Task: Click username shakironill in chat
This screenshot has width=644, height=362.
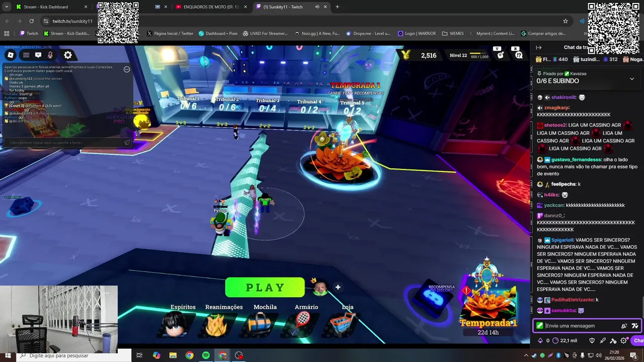Action: click(x=563, y=98)
